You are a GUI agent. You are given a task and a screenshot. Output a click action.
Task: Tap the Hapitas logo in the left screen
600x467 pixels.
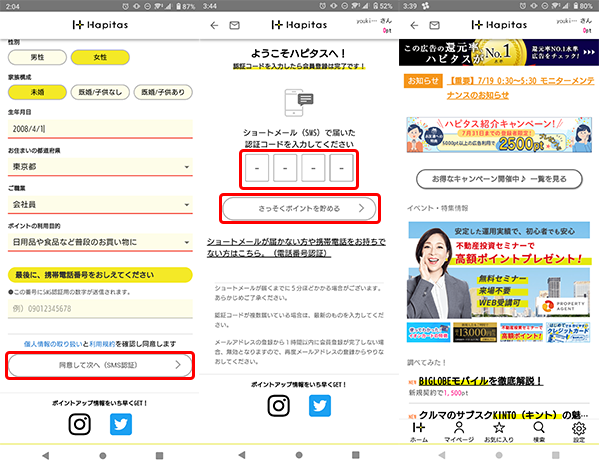(100, 25)
